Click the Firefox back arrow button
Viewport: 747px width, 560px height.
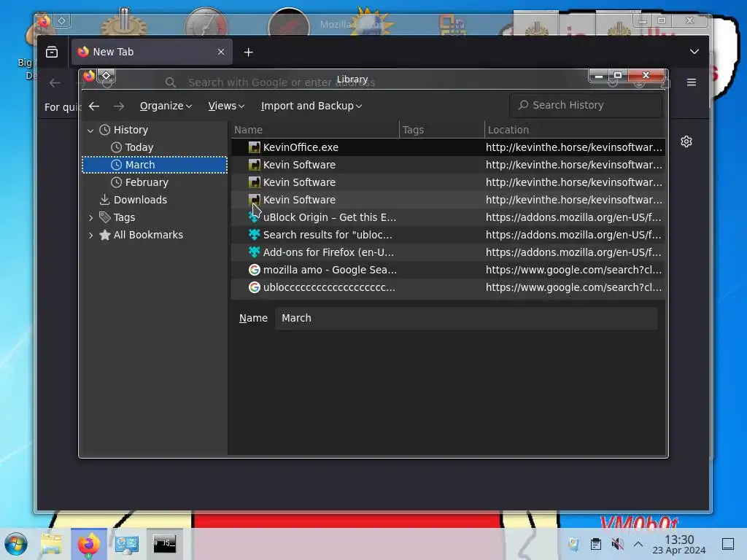pos(55,83)
